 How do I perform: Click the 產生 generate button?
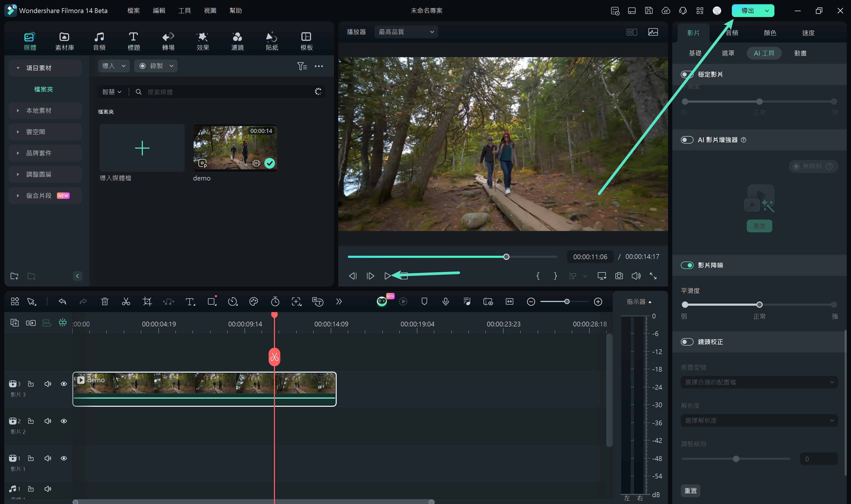(759, 226)
